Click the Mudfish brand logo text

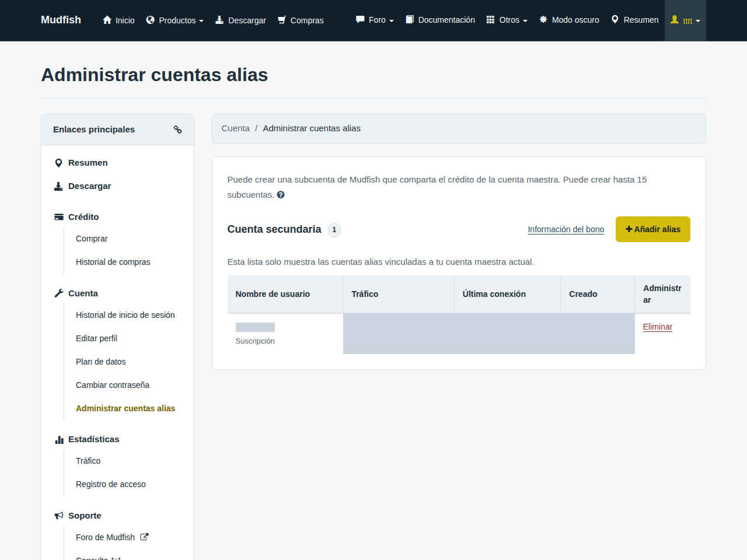61,20
